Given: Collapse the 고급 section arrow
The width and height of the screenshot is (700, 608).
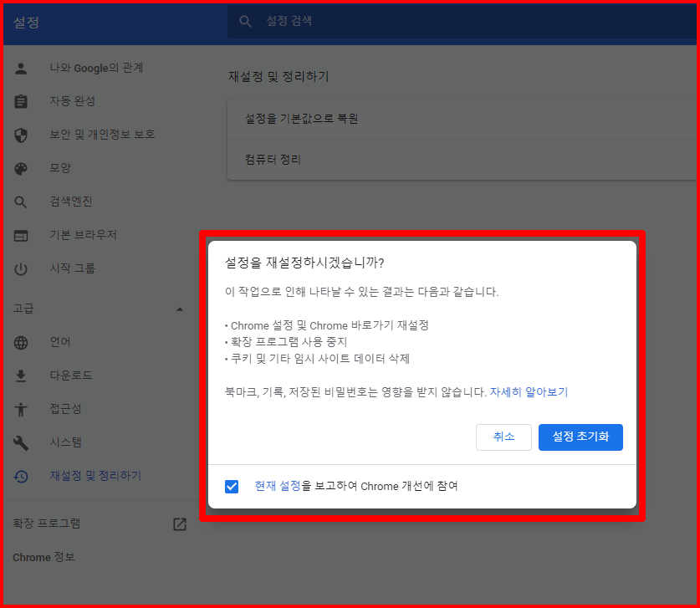Looking at the screenshot, I should pos(180,309).
